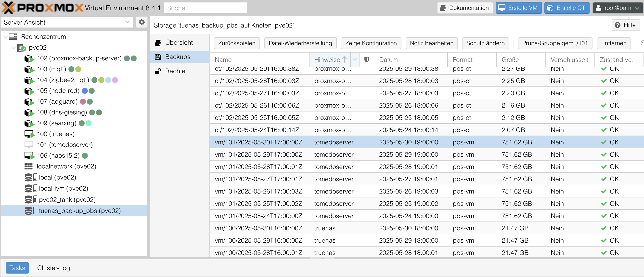Select the pve02 node icon in tree
The width and height of the screenshot is (644, 277).
click(21, 48)
